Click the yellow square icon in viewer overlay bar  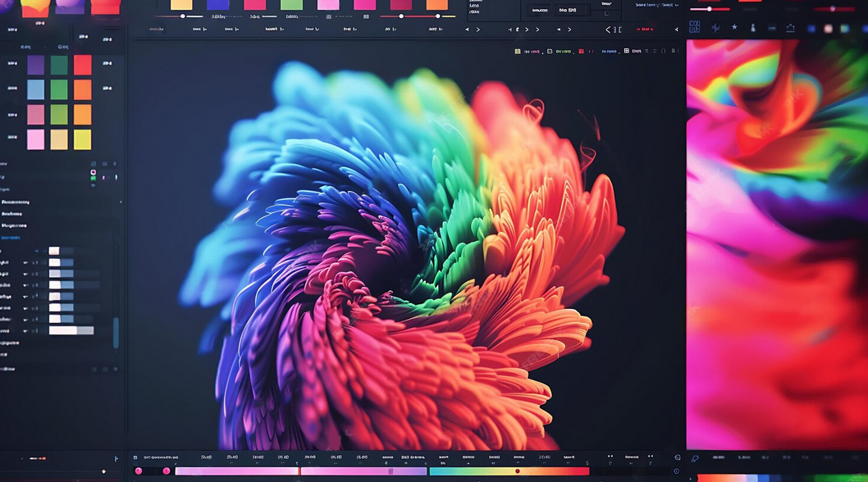(518, 51)
